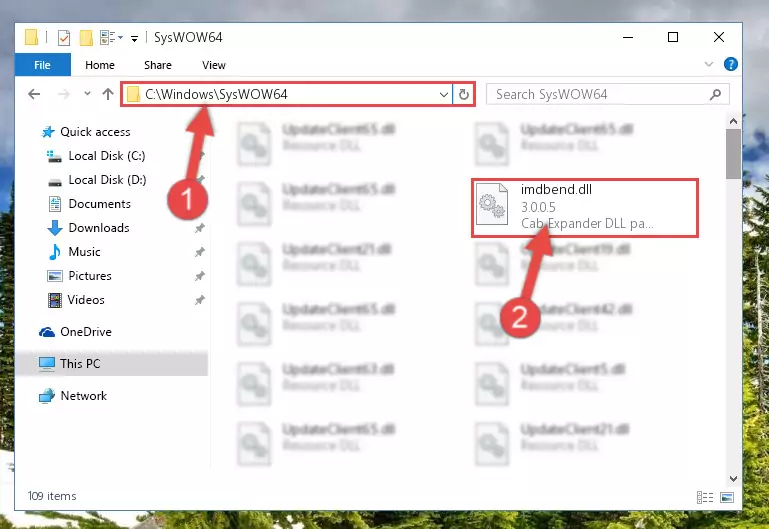Click the OneDrive cloud icon

tap(47, 332)
